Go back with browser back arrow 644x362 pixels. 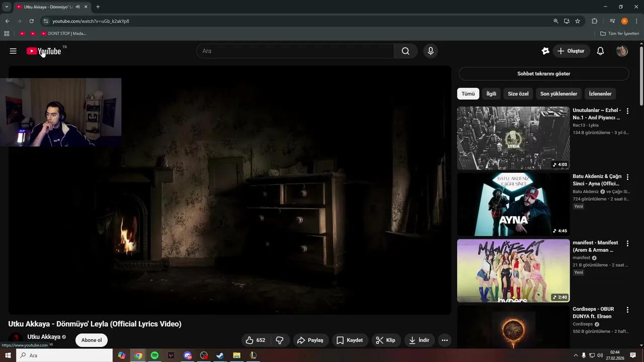pos(7,21)
